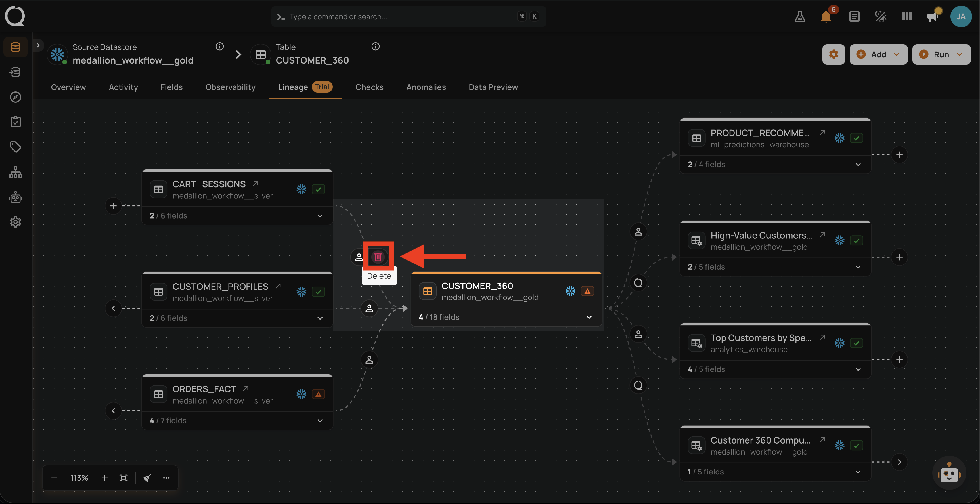Click the clean-up brush icon in zoom toolbar
The image size is (980, 504).
[x=147, y=478]
